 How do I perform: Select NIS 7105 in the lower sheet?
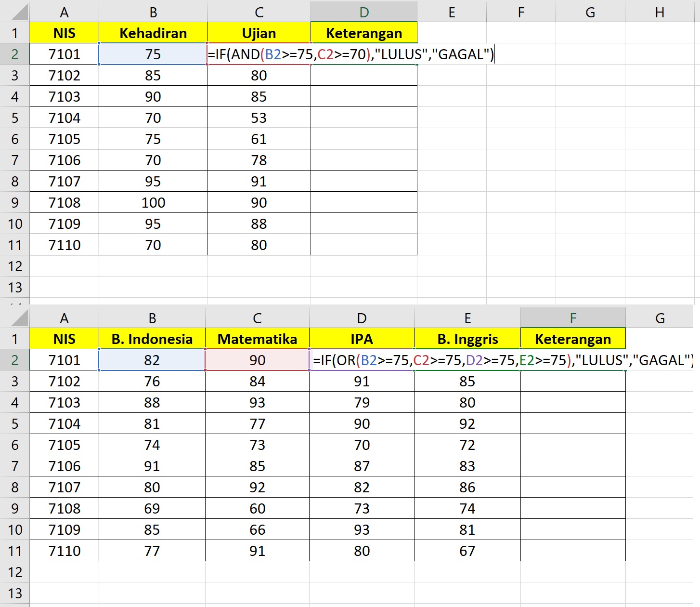point(65,445)
